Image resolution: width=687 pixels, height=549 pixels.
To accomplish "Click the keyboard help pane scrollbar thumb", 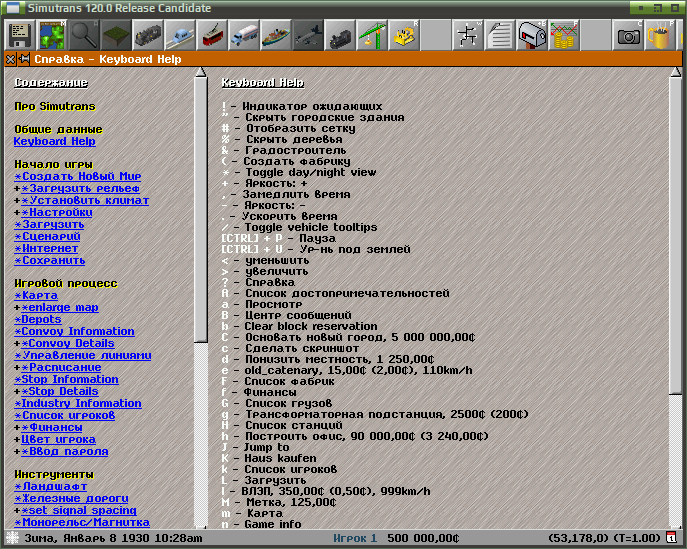I will pyautogui.click(x=676, y=236).
